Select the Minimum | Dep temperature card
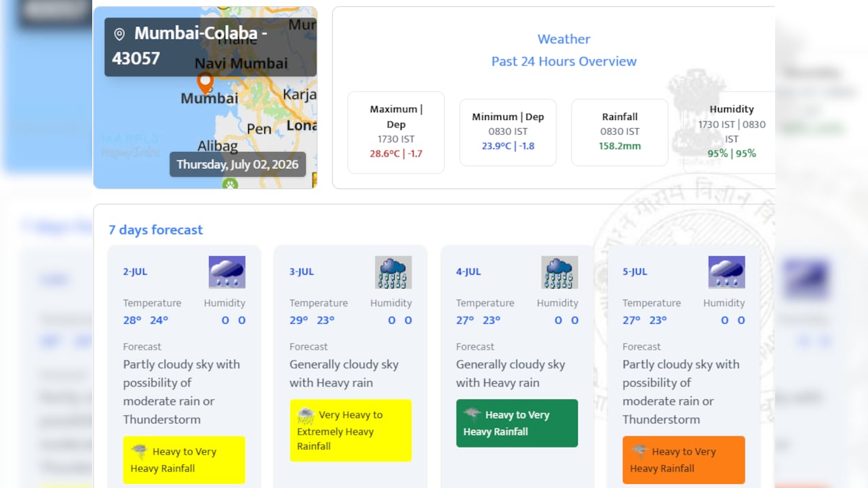The image size is (868, 488). click(508, 132)
